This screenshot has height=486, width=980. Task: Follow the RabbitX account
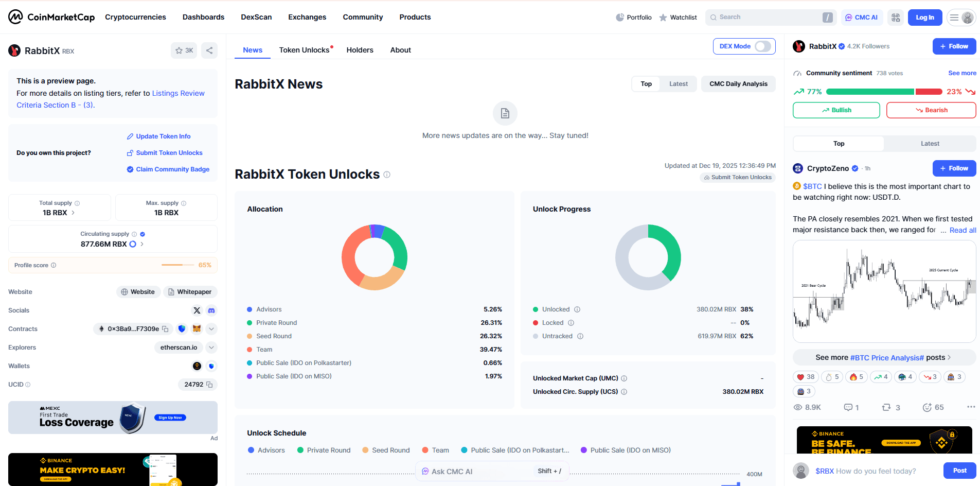pyautogui.click(x=954, y=46)
